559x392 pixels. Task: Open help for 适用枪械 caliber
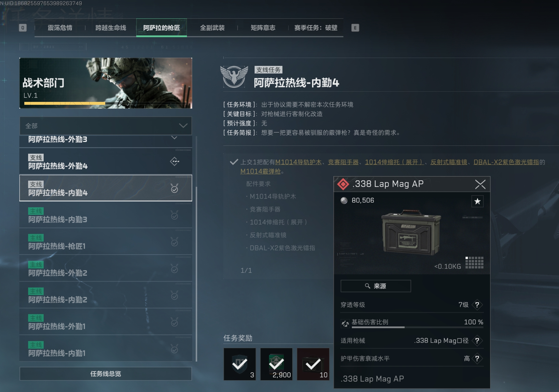[x=477, y=340]
